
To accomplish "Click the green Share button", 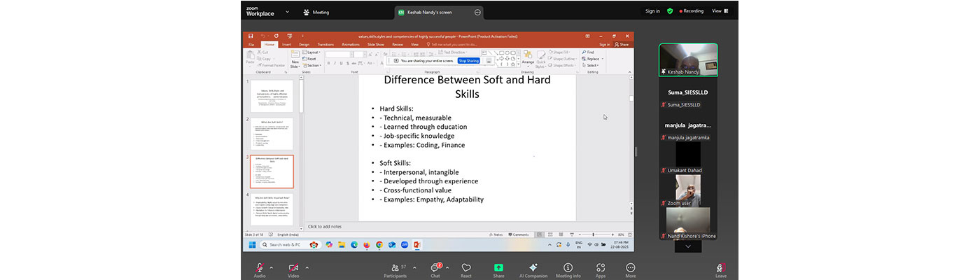I will [498, 269].
